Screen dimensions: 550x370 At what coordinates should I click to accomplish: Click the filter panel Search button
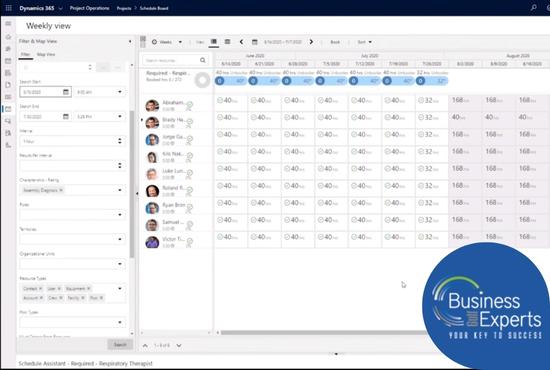[120, 344]
